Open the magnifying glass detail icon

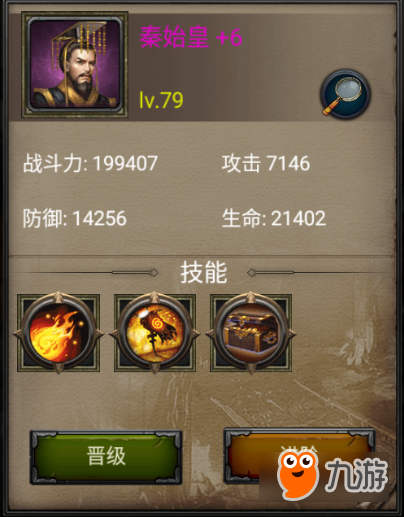pyautogui.click(x=345, y=94)
